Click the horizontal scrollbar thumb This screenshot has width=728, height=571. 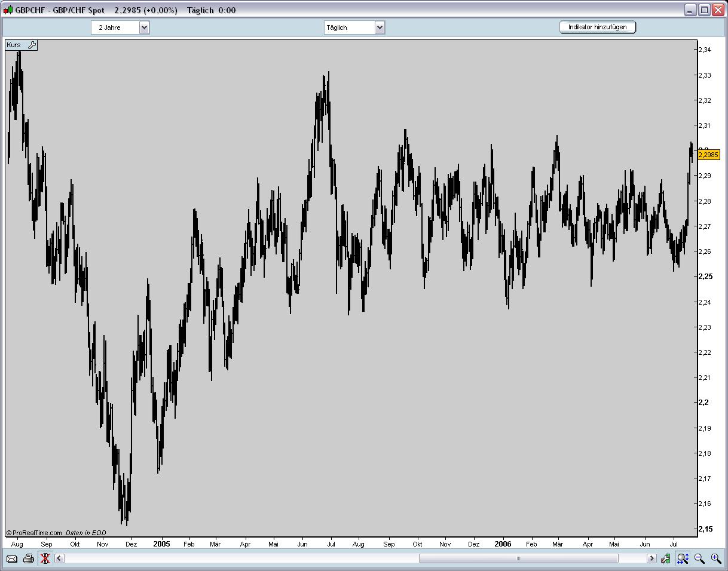coord(518,558)
